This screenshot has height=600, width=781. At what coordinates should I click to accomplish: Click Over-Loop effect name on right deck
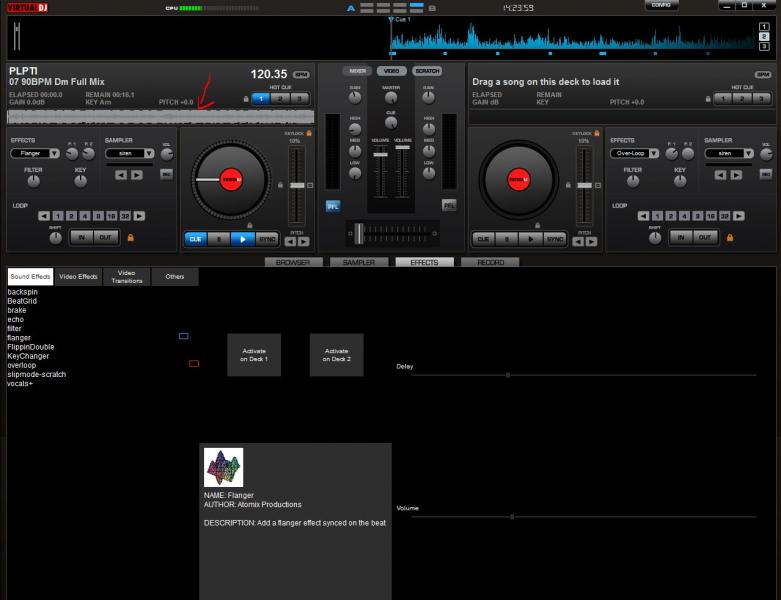630,153
